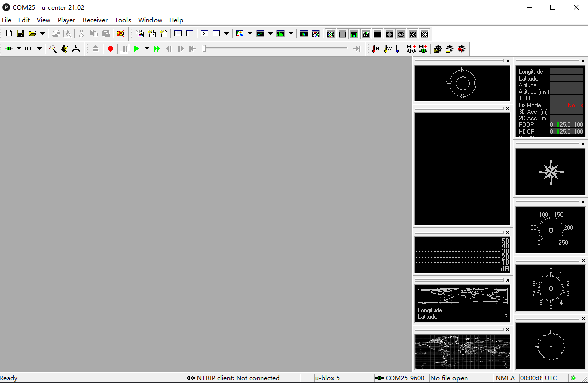Expand the Histogram view dropdown arrow
This screenshot has height=383, width=588.
[291, 33]
